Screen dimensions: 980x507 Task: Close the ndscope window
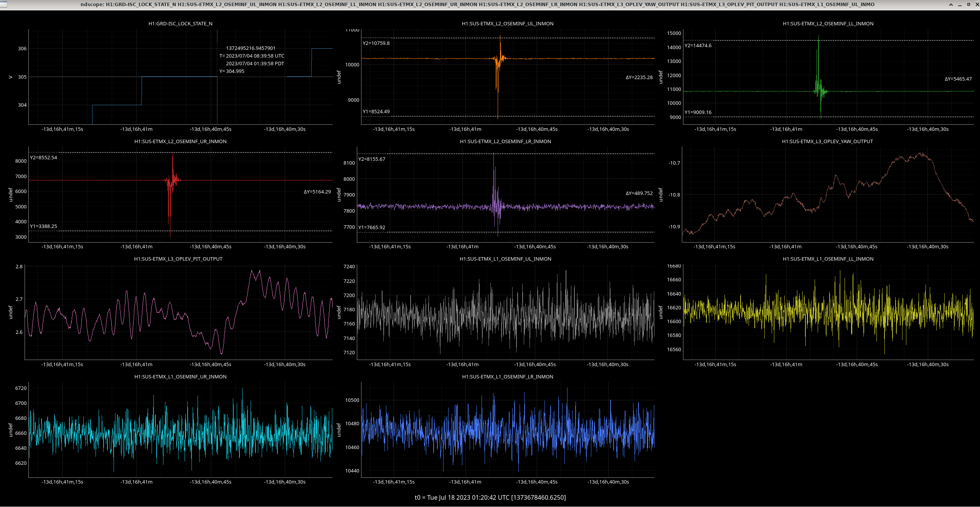(x=977, y=5)
